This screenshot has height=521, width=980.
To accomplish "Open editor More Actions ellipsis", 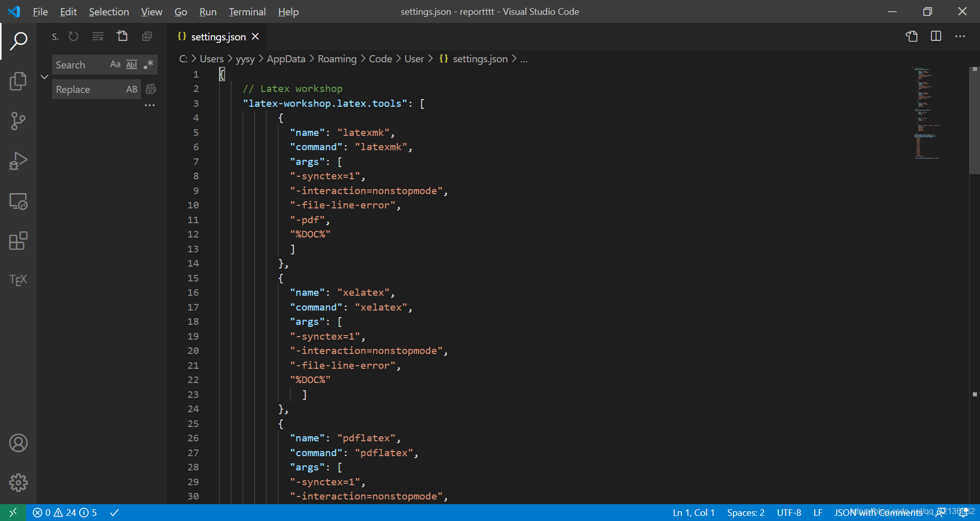I will pos(960,36).
